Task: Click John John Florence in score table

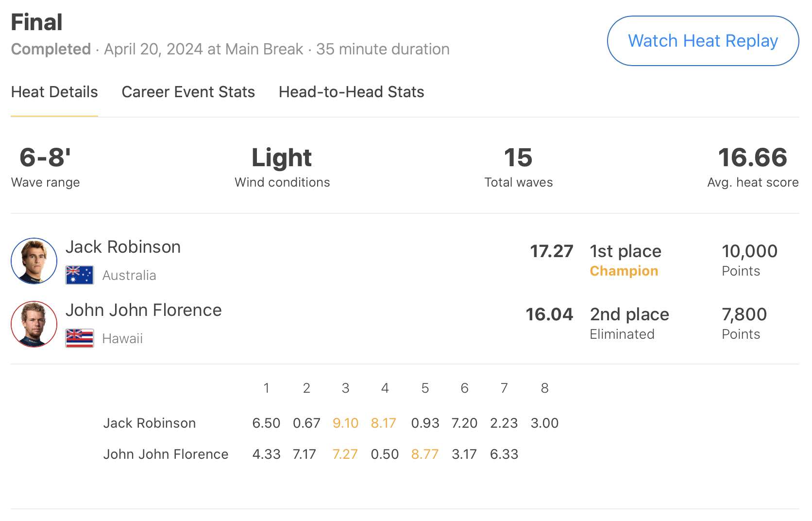Action: pyautogui.click(x=166, y=454)
